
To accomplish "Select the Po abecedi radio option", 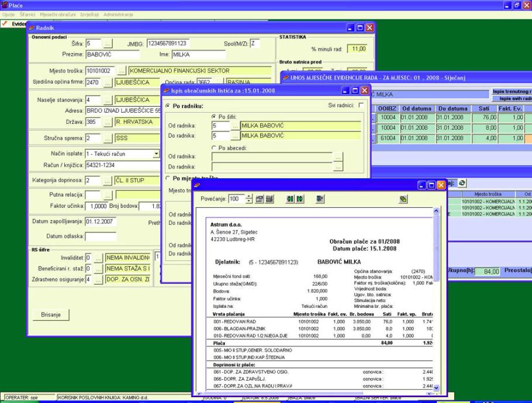I will point(214,148).
